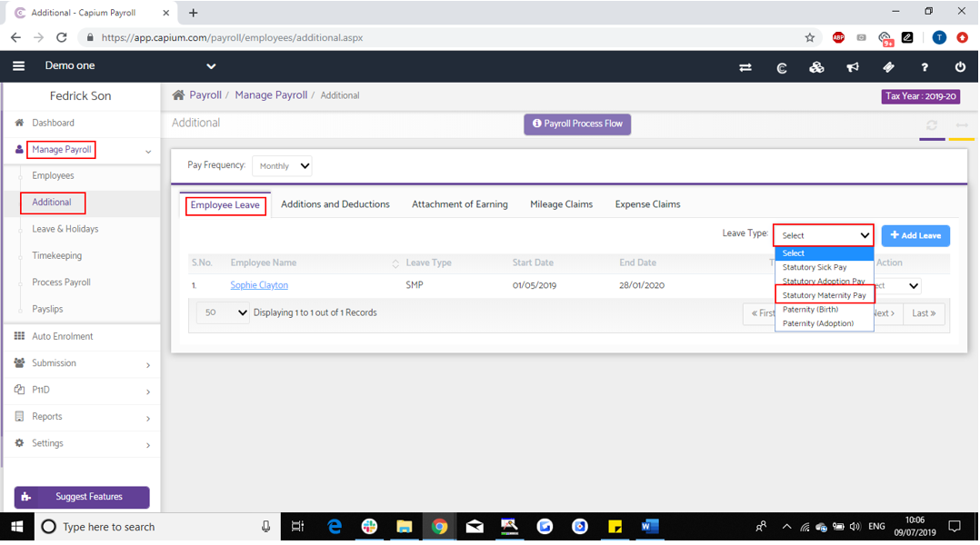980x545 pixels.
Task: Click the refresh icon beside Additional heading
Action: (x=931, y=124)
